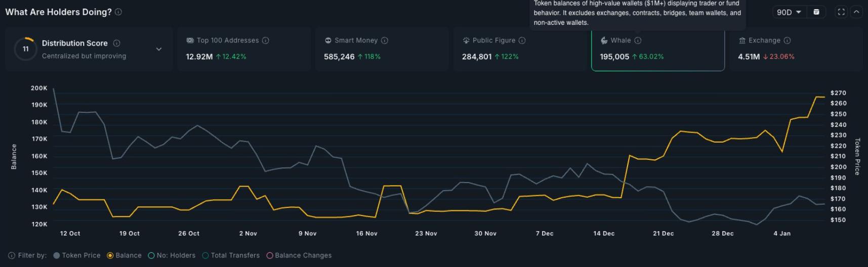Click the '284,801' Public Figure value
Image resolution: width=868 pixels, height=267 pixels.
477,57
